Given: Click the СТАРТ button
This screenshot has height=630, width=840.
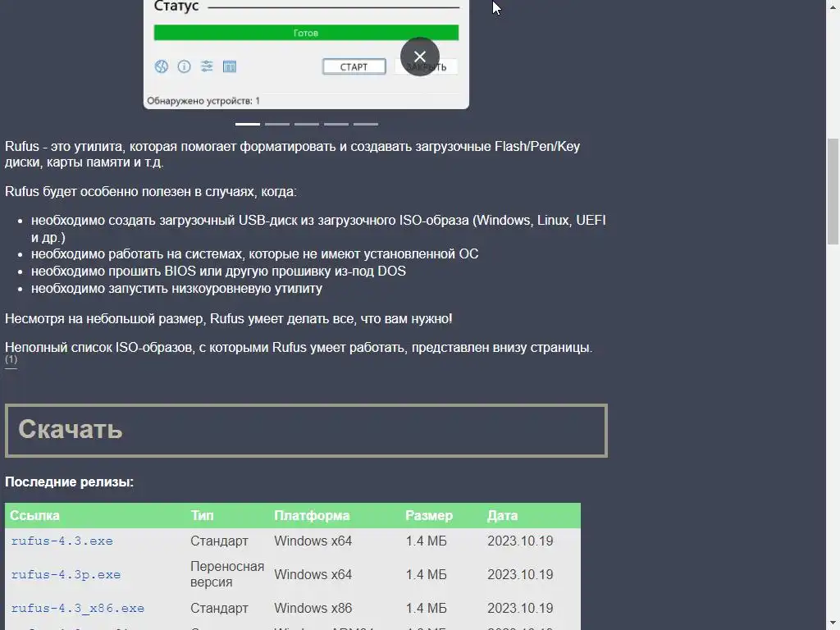Looking at the screenshot, I should (354, 66).
